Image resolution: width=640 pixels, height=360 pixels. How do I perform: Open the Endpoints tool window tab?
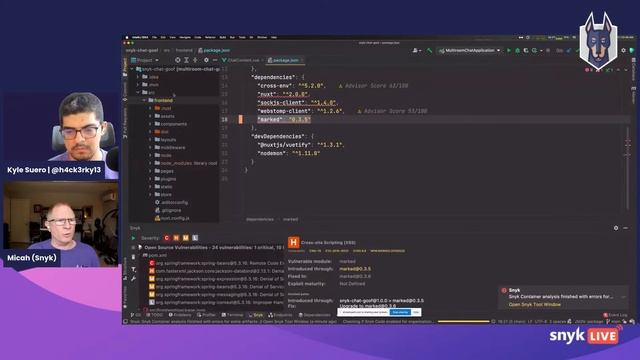coord(280,315)
